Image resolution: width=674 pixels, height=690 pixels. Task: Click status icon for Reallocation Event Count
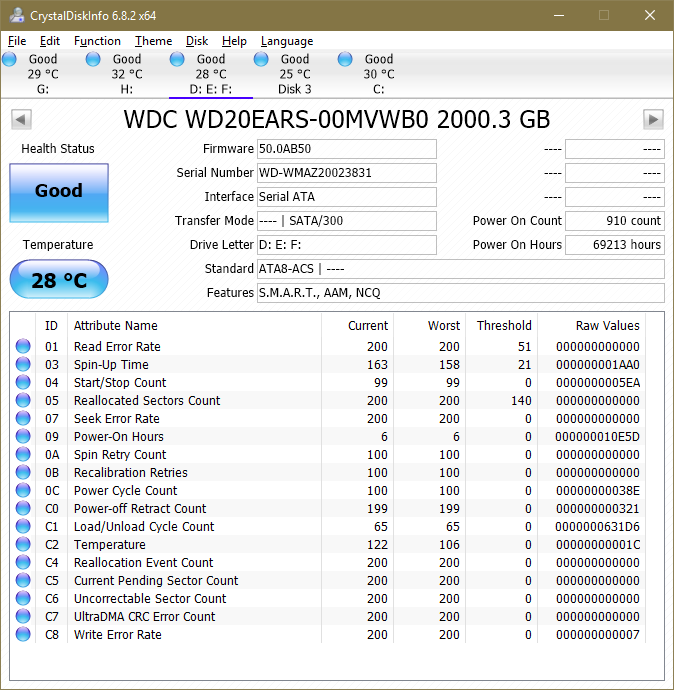point(23,563)
